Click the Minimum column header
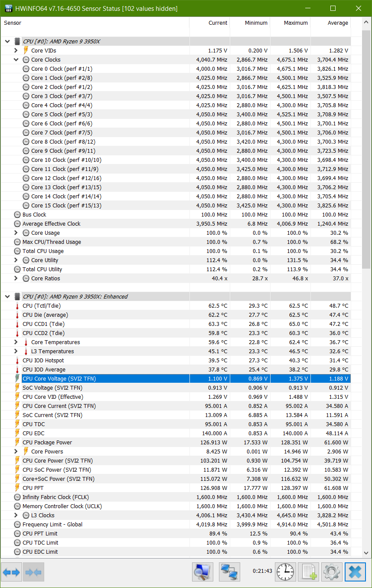This screenshot has height=588, width=372. point(250,23)
